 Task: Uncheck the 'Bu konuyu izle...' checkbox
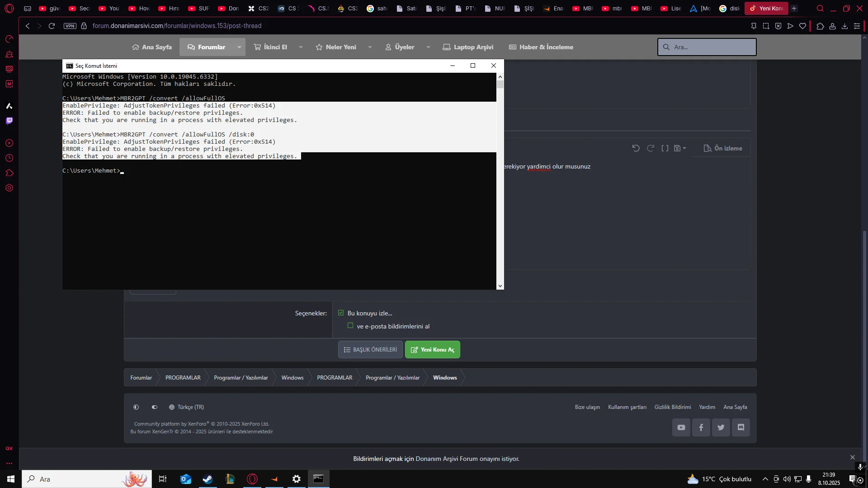[341, 313]
